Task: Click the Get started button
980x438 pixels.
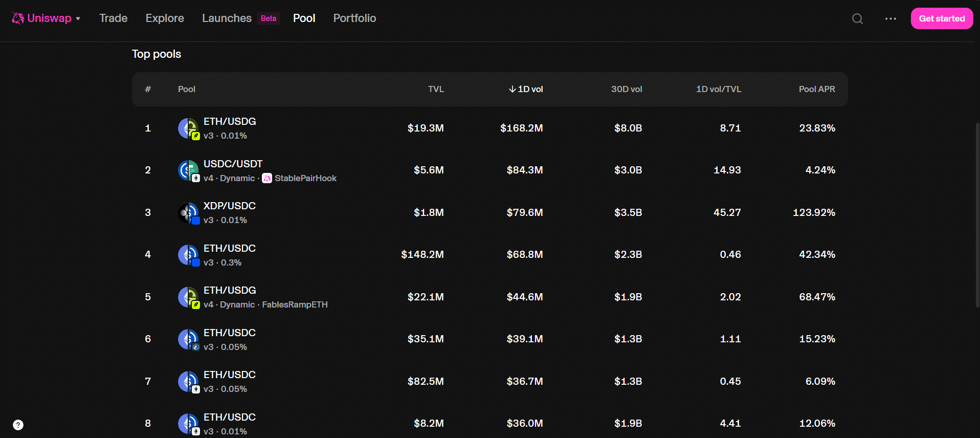Action: 942,18
